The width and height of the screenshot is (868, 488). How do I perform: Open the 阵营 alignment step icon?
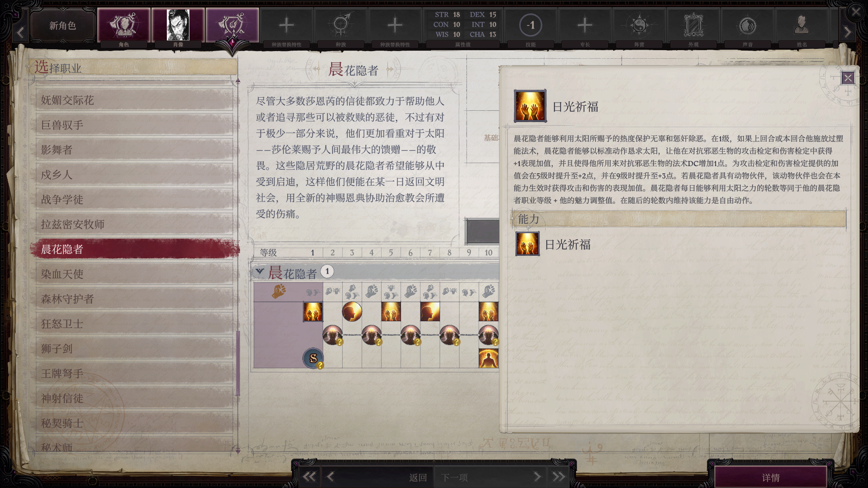(639, 25)
